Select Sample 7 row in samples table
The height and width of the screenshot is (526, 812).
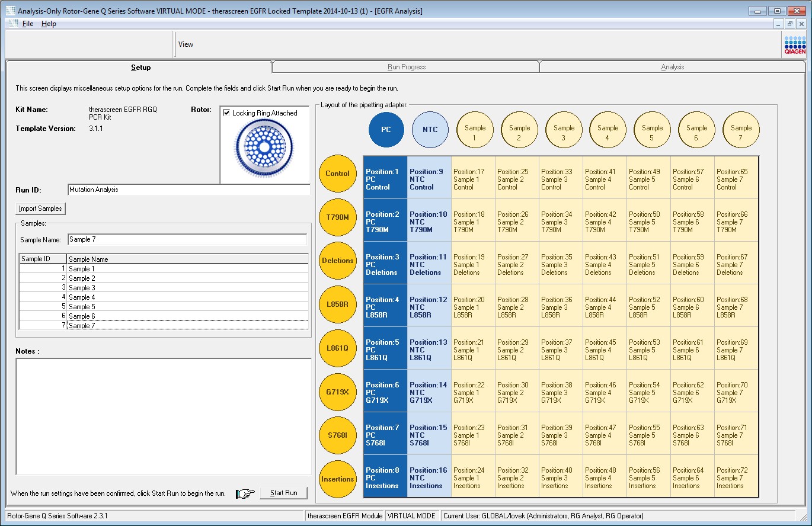(164, 325)
